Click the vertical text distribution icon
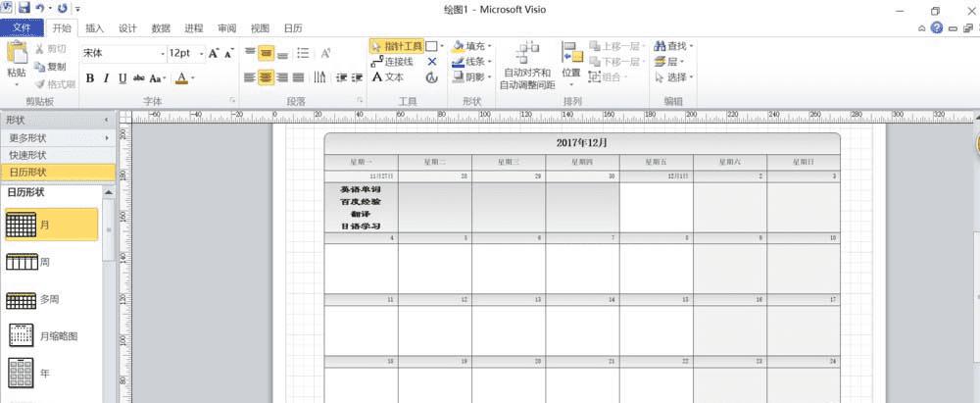The width and height of the screenshot is (980, 403). coord(320,77)
